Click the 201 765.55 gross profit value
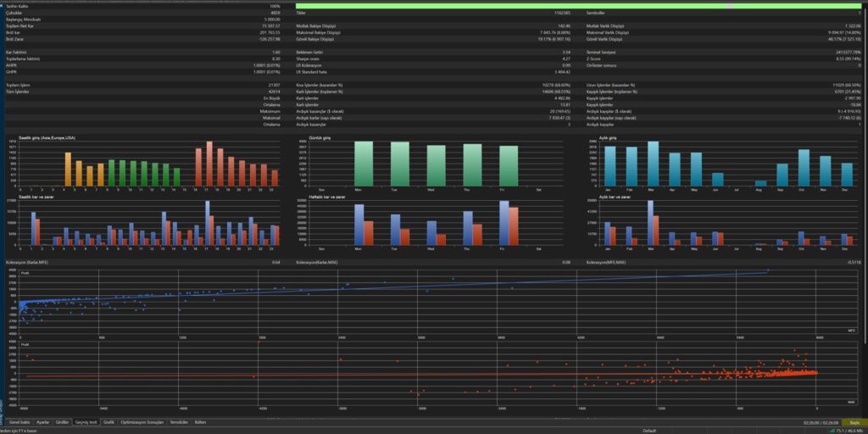Image resolution: width=868 pixels, height=434 pixels. [270, 32]
